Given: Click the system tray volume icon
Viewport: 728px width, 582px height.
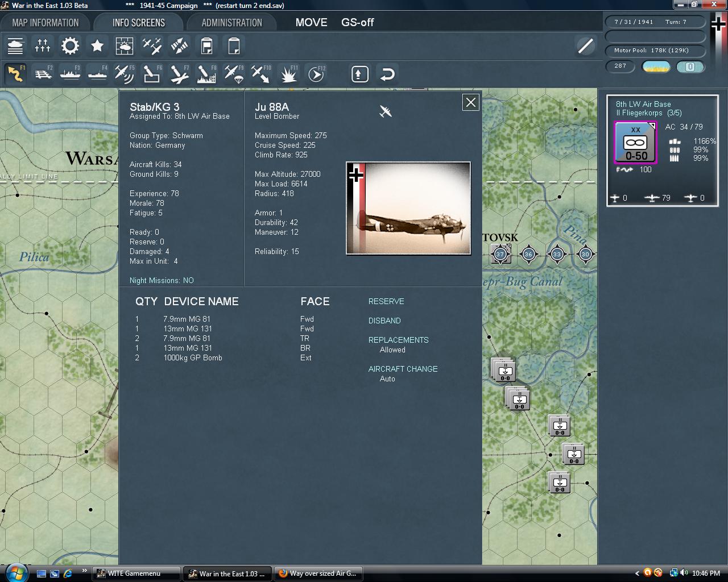Looking at the screenshot, I should 683,573.
